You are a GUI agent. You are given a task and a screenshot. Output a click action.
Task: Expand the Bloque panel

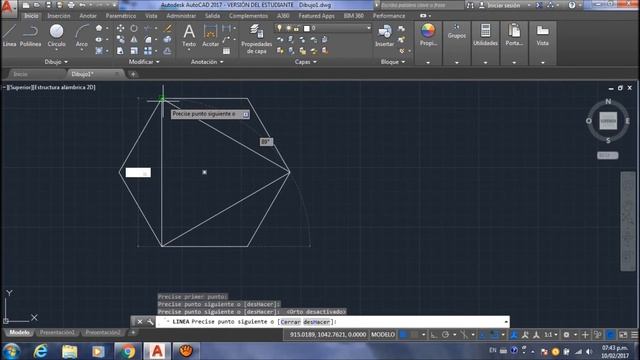(393, 62)
